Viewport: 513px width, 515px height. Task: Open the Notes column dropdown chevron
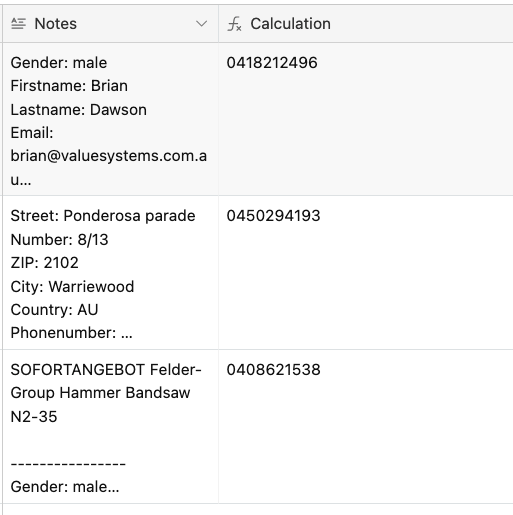coord(201,24)
